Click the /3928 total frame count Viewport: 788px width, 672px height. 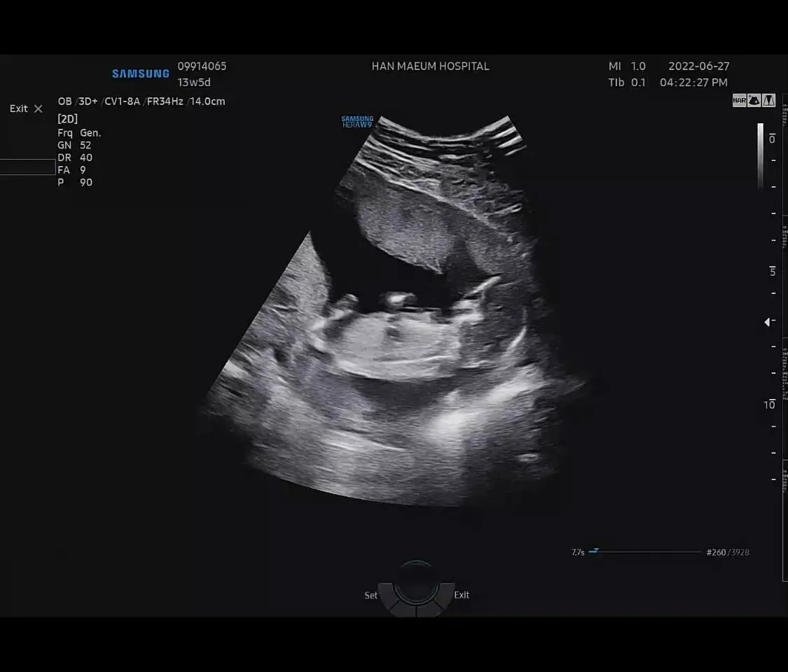pyautogui.click(x=739, y=552)
